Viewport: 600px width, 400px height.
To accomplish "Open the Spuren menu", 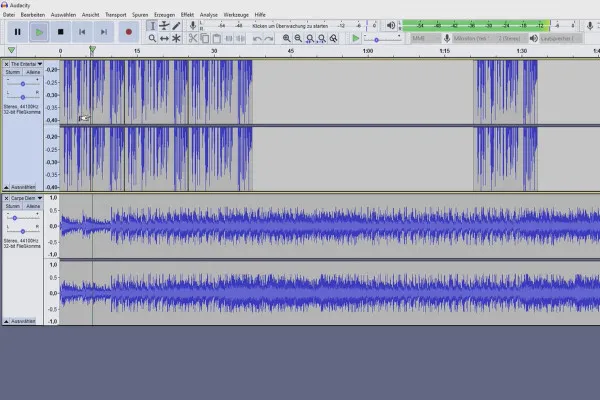I will tap(140, 15).
